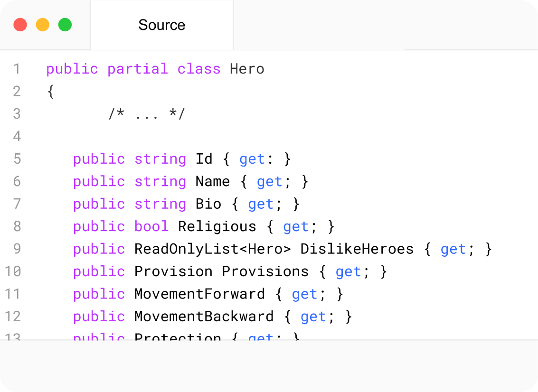Click line number 9 in the gutter

click(x=17, y=249)
